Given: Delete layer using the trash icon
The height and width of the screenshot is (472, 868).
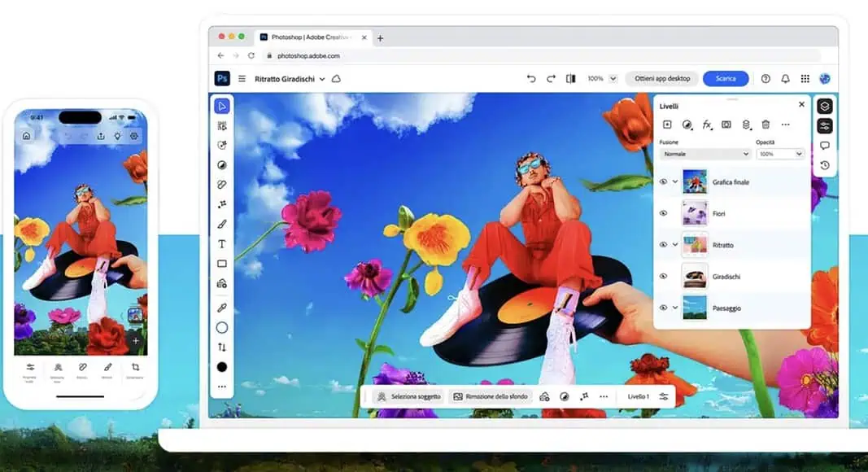Looking at the screenshot, I should pyautogui.click(x=765, y=125).
